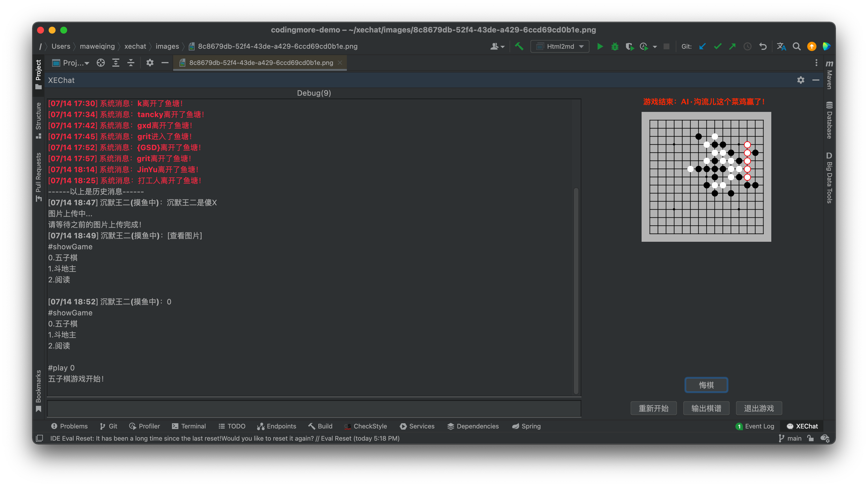Viewport: 868px width, 487px height.
Task: Click the Translate icon in toolbar
Action: click(781, 47)
